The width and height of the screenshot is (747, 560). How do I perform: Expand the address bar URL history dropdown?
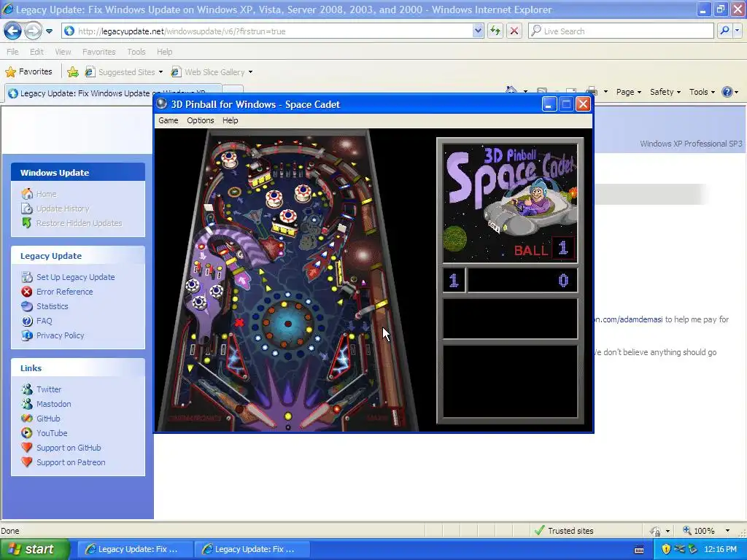[478, 31]
